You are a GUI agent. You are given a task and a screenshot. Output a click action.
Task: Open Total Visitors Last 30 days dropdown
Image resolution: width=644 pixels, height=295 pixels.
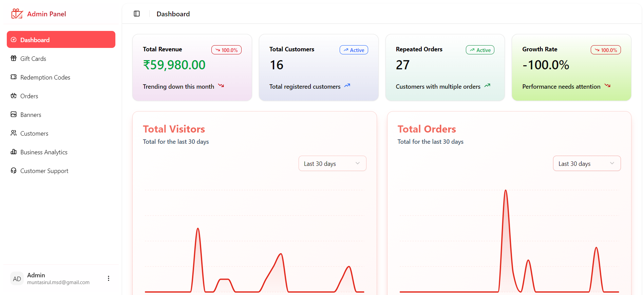tap(332, 163)
